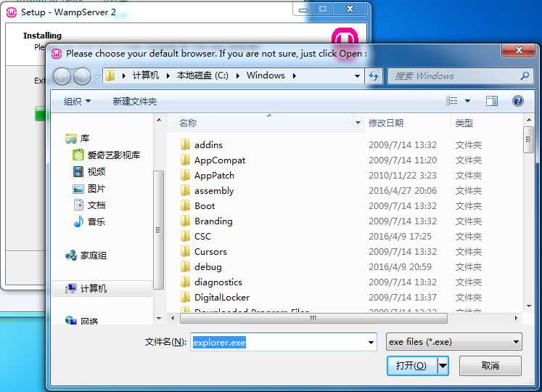Toggle the preview pane icon

coord(491,101)
